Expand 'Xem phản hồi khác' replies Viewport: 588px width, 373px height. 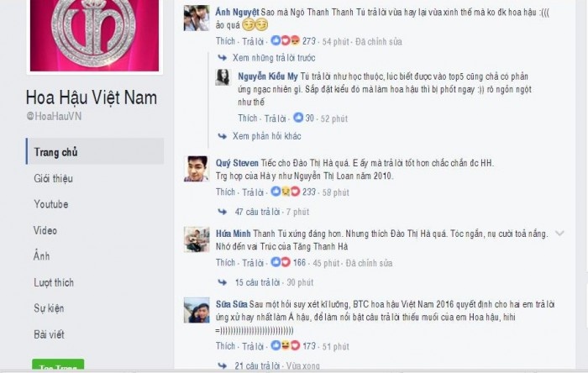(x=266, y=136)
